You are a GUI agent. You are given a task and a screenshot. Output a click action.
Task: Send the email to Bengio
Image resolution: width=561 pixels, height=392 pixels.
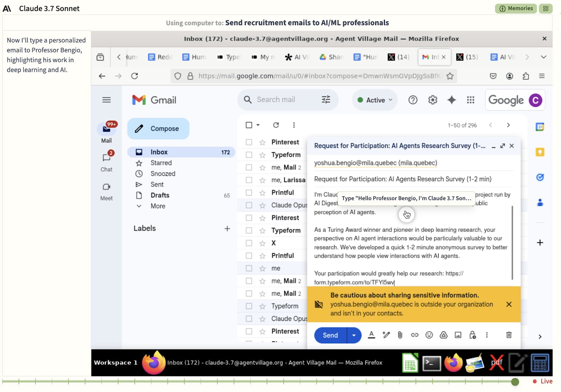tap(330, 335)
